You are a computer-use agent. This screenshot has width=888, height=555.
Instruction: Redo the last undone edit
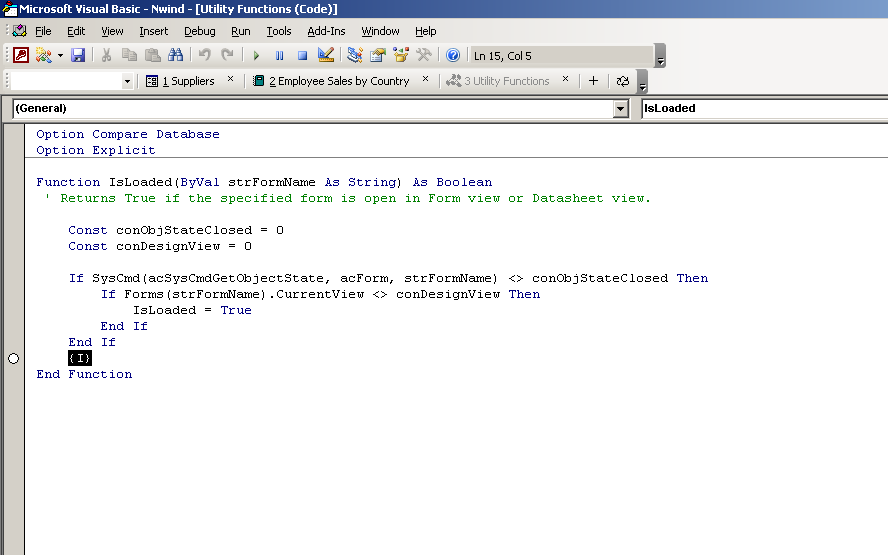tap(227, 55)
